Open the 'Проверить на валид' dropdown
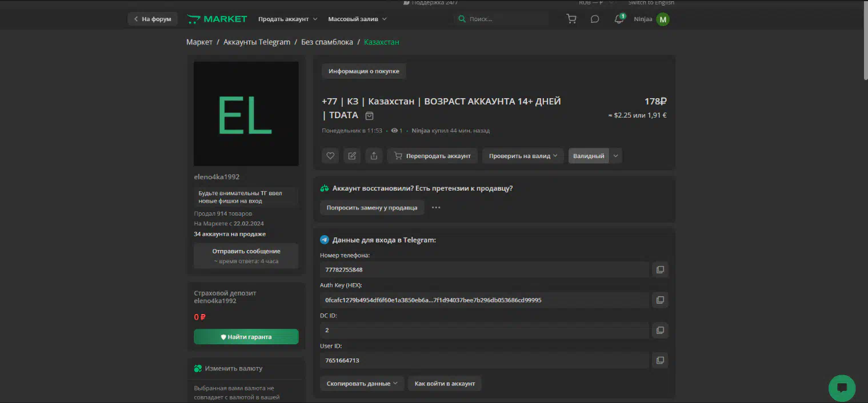 click(x=523, y=156)
